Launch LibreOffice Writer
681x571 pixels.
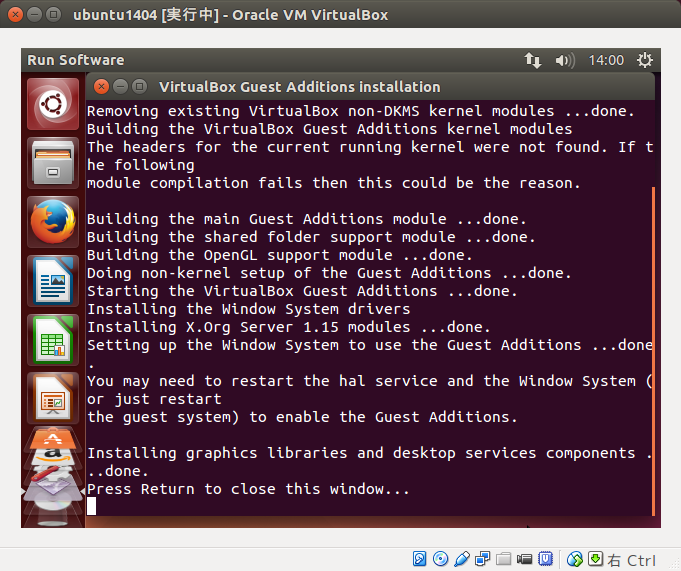(x=53, y=281)
